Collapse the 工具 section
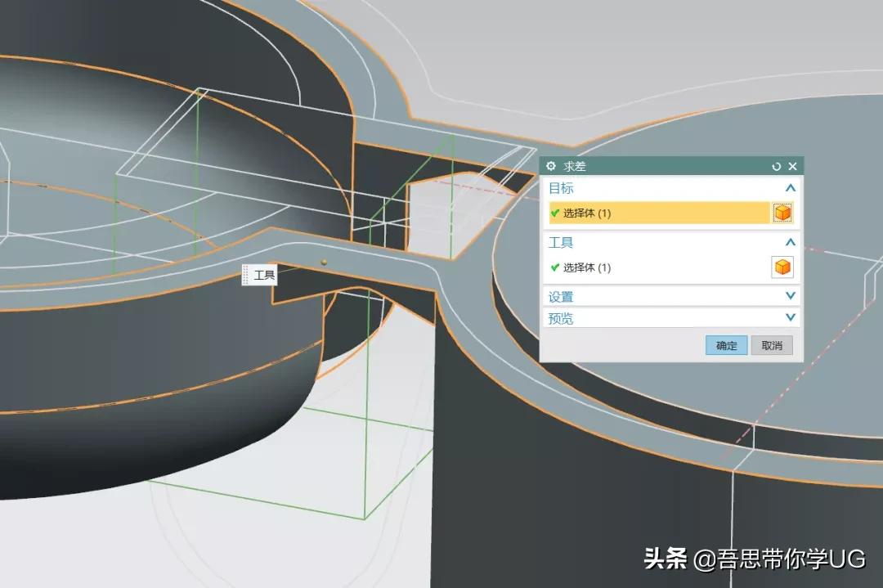This screenshot has width=883, height=588. pyautogui.click(x=789, y=242)
